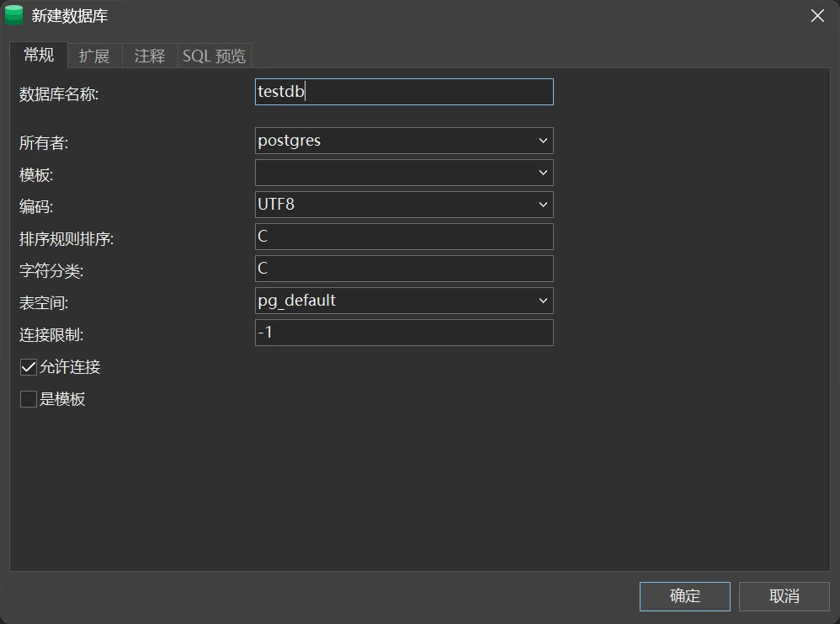Show the SQL 预览 tab
The image size is (840, 624).
click(215, 56)
